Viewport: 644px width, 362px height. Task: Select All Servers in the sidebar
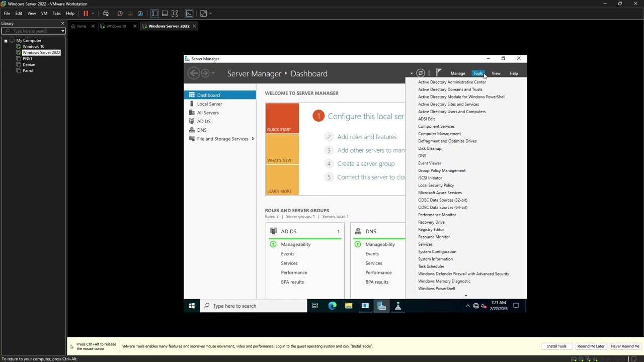click(220, 113)
